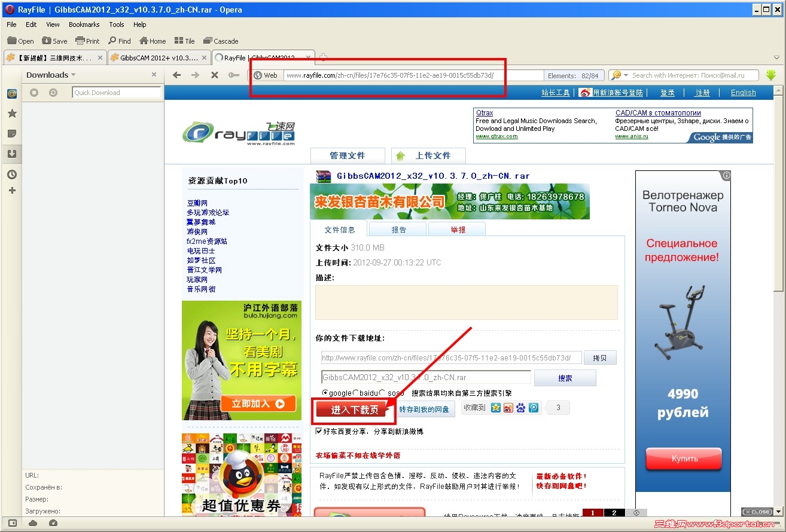Click the ad info icon on right banner
Screen dimensions: 786x532
point(726,176)
